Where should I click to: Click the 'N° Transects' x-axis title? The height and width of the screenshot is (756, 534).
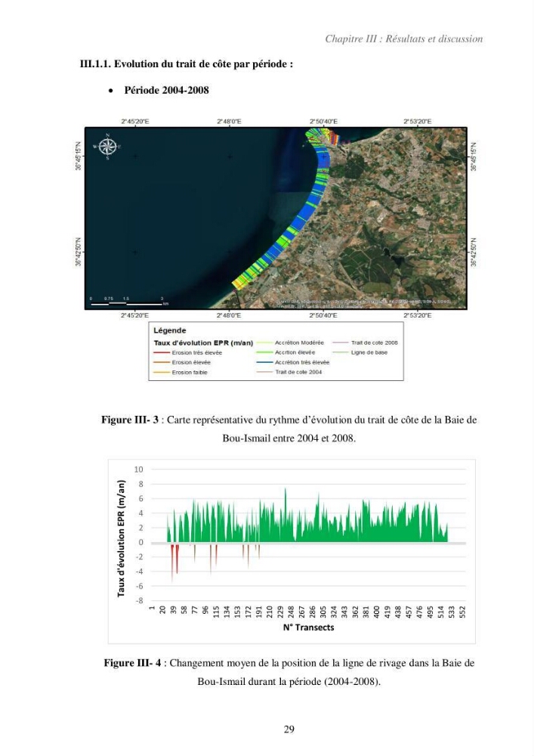point(309,627)
